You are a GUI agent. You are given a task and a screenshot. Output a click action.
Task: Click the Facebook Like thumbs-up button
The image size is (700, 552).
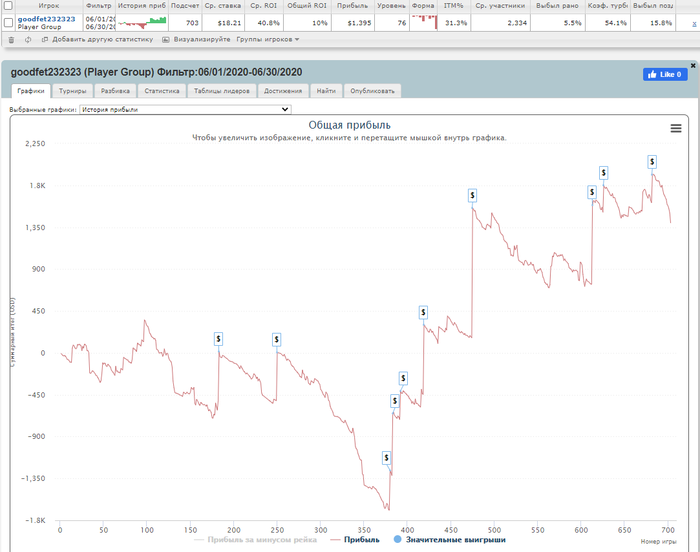(x=665, y=75)
